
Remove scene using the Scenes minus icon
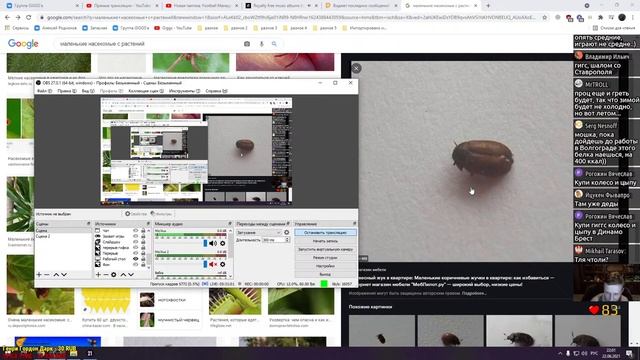pos(47,275)
